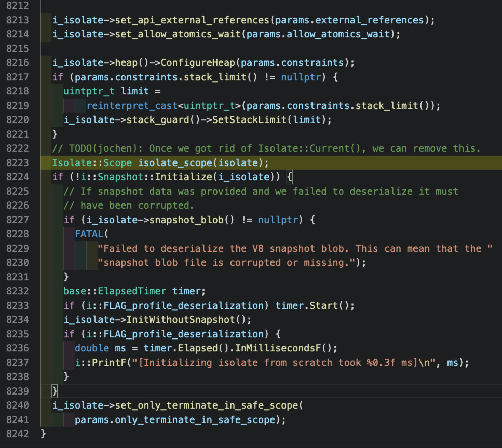Click snapshot_blob() call

tap(192, 220)
